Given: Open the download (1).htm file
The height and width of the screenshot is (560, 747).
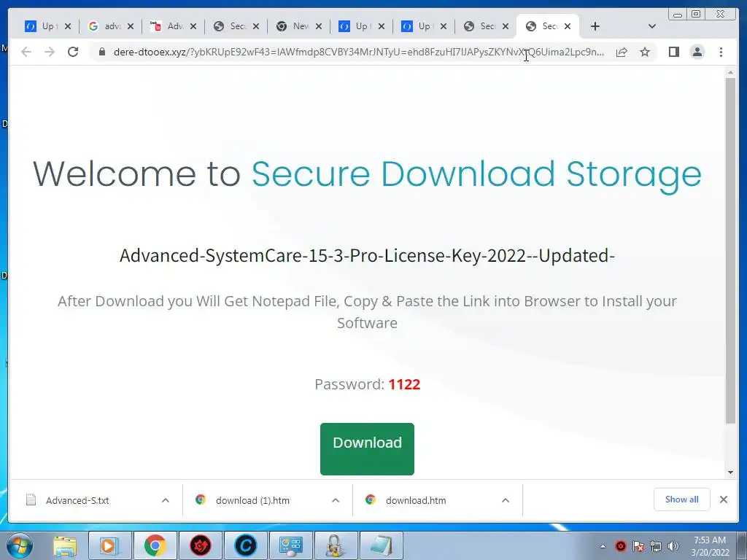Looking at the screenshot, I should point(252,500).
